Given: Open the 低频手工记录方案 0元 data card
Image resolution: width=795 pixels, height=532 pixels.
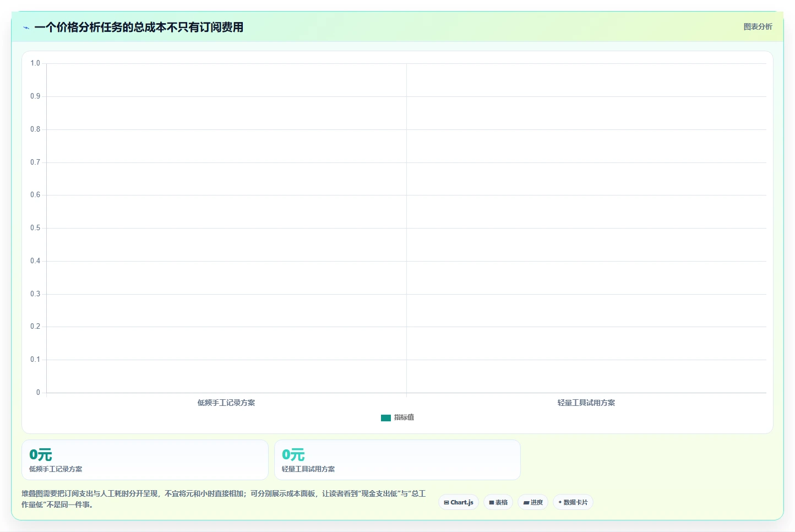Looking at the screenshot, I should point(145,460).
